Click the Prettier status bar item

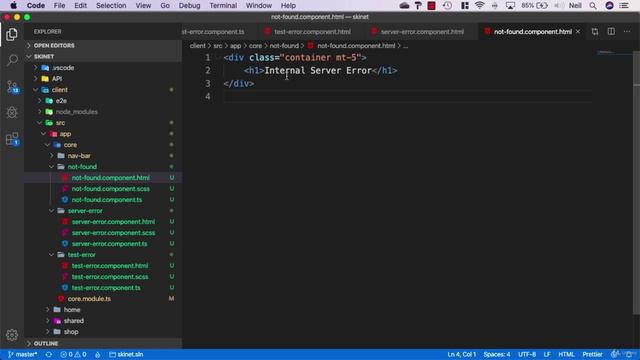point(592,355)
